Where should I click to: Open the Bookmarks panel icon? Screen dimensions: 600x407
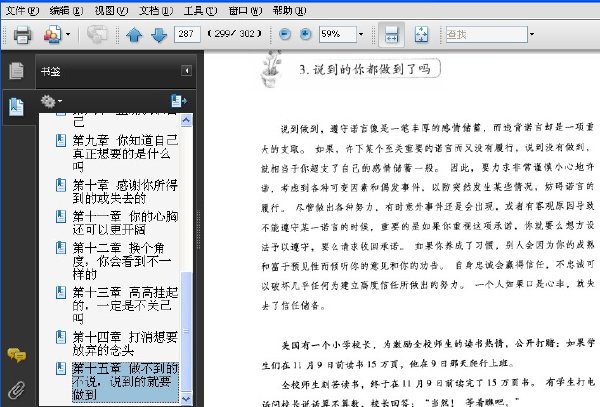point(16,107)
